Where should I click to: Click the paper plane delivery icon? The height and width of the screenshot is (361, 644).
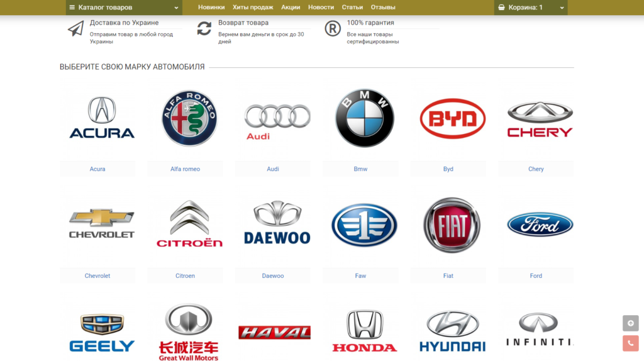[x=75, y=29]
